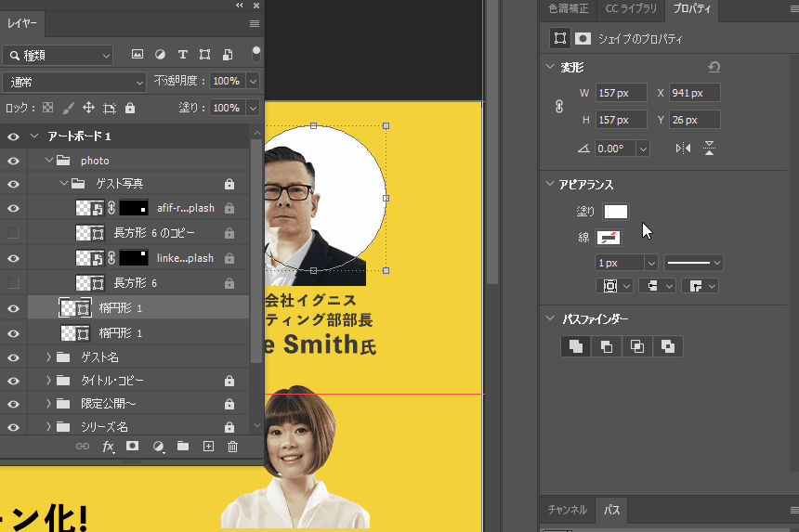The width and height of the screenshot is (799, 532).
Task: Open the 線 stroke color swatch
Action: (x=608, y=238)
